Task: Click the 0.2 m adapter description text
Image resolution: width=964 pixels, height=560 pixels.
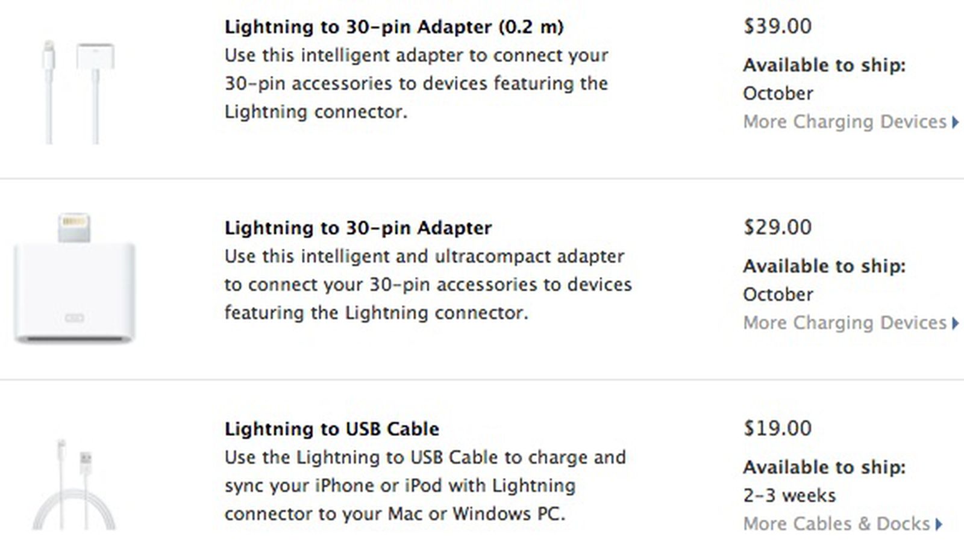Action: (x=416, y=84)
